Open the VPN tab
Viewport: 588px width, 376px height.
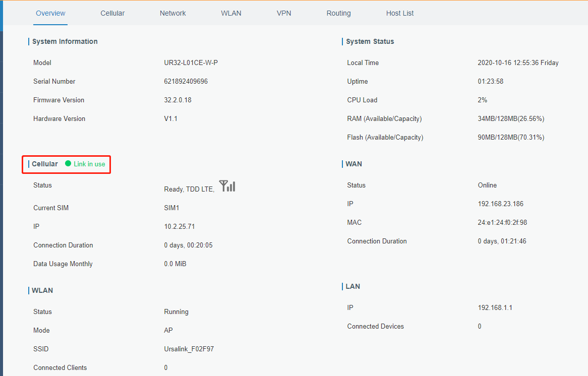[x=284, y=13]
